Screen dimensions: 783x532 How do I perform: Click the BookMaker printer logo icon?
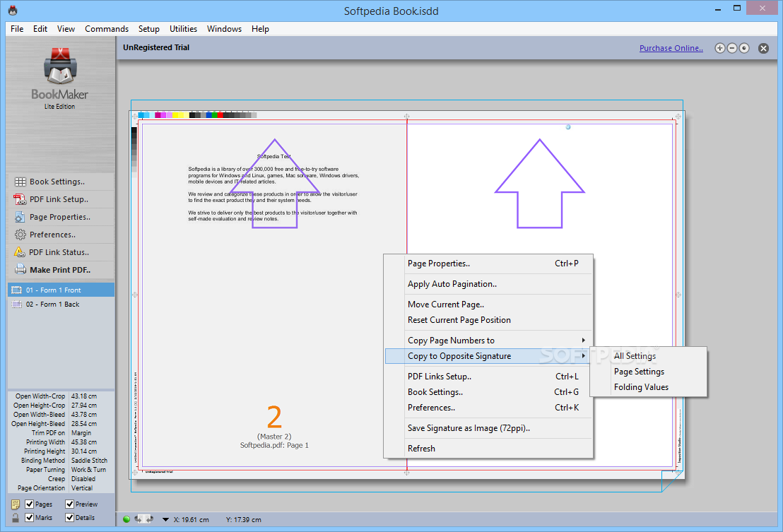point(61,66)
